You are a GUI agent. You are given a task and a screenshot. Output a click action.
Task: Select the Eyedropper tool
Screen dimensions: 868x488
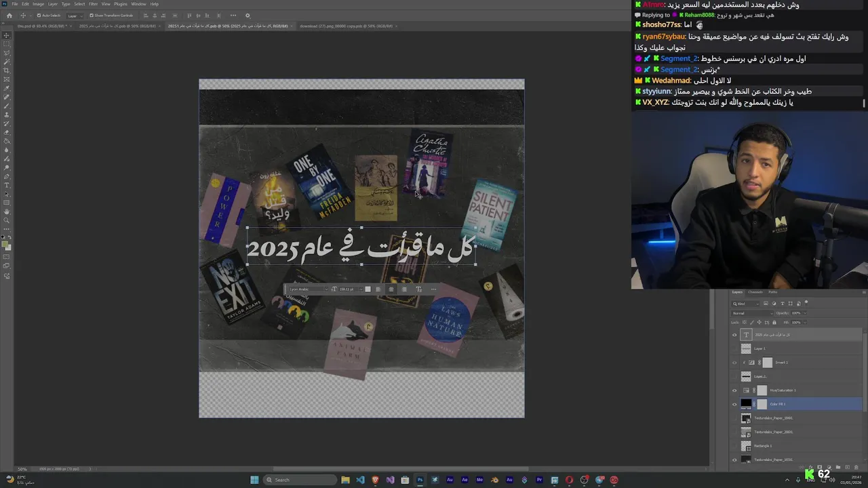[x=6, y=88]
